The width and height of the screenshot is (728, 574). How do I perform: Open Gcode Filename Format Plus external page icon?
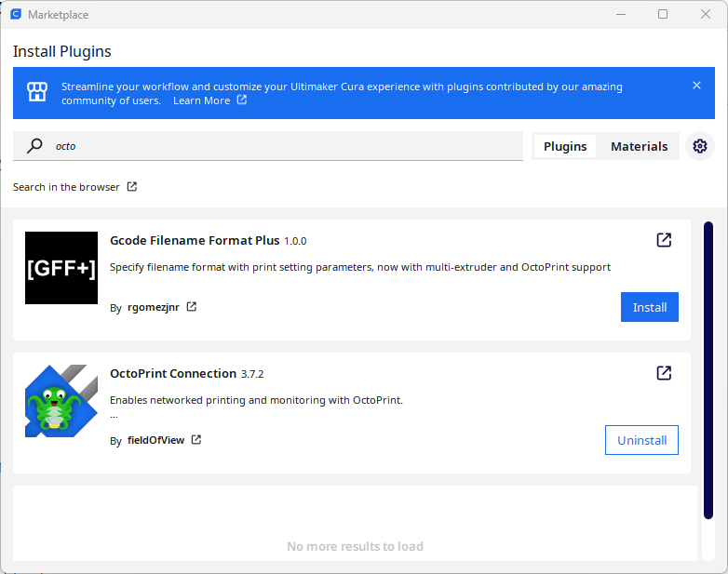click(x=664, y=240)
